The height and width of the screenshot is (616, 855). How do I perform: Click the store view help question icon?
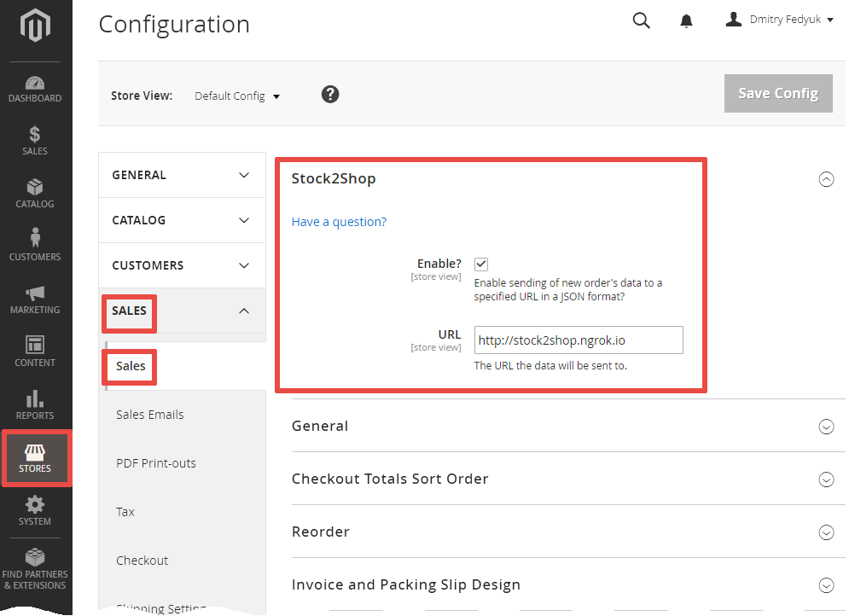[x=330, y=95]
